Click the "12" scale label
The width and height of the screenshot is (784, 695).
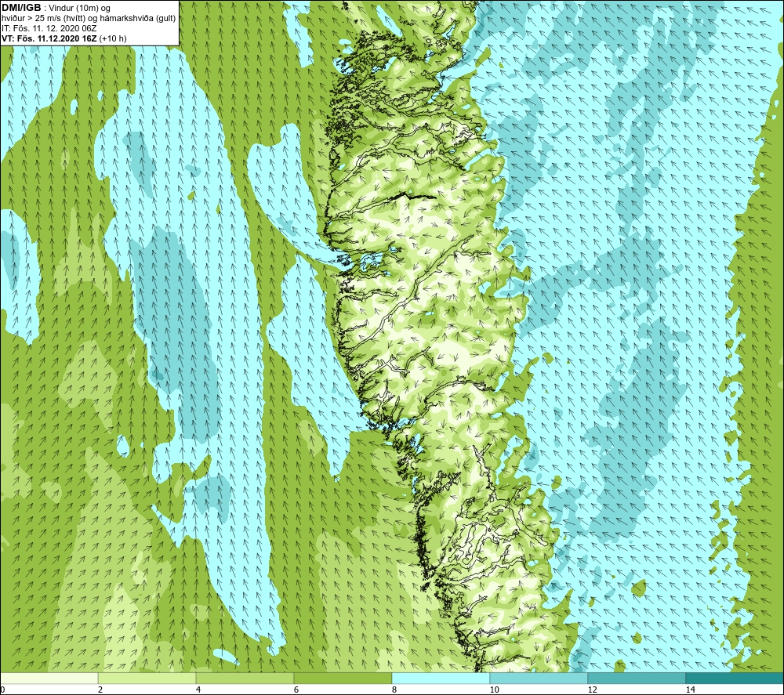[592, 690]
